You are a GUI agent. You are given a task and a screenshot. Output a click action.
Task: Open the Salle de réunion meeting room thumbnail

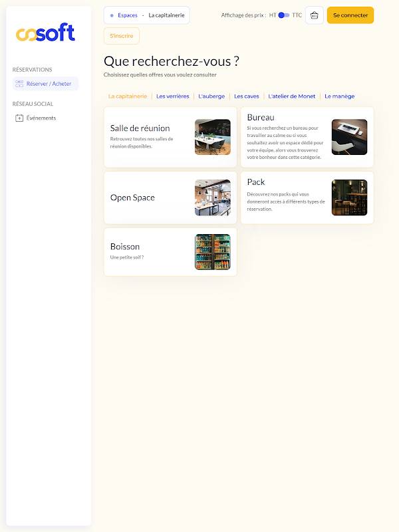click(213, 137)
